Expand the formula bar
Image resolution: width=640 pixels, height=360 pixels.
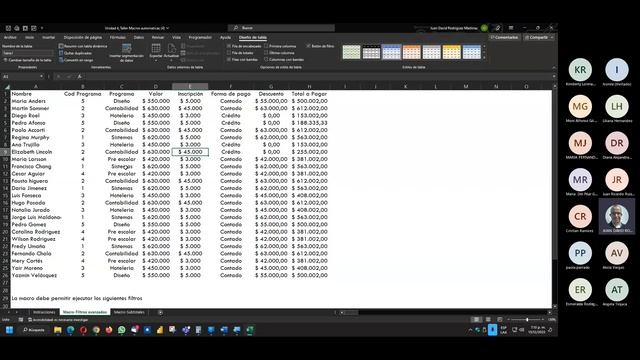[554, 76]
